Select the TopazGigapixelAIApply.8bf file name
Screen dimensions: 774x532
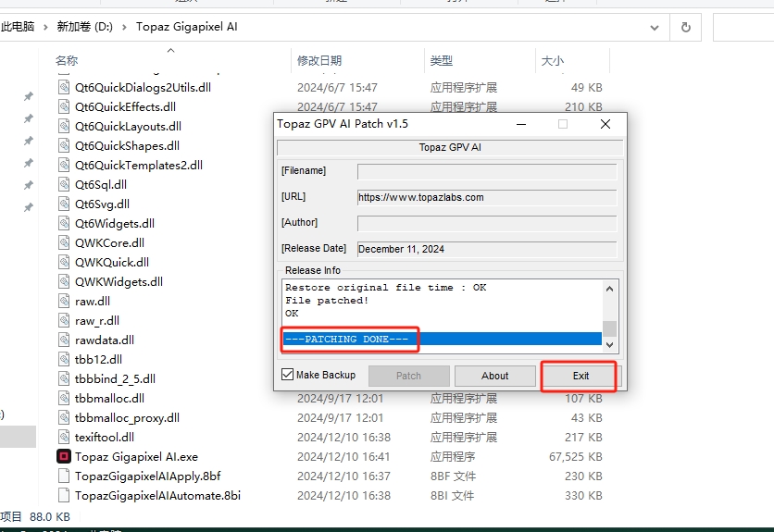(x=147, y=476)
